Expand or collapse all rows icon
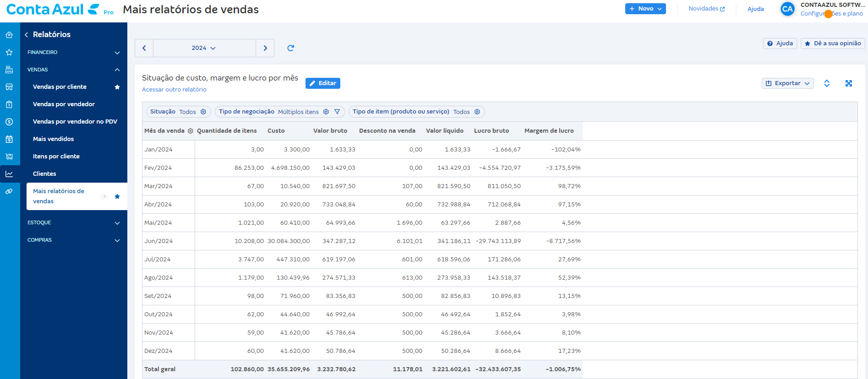 coord(827,83)
